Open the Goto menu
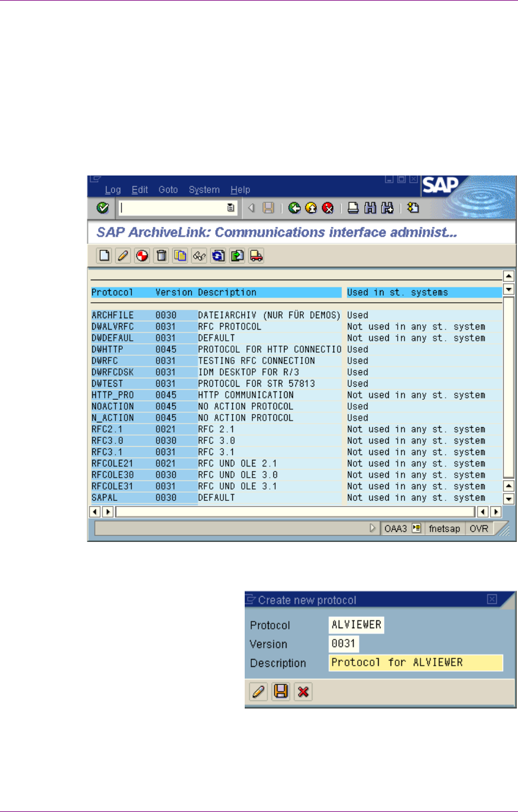518x812 pixels. pyautogui.click(x=168, y=190)
